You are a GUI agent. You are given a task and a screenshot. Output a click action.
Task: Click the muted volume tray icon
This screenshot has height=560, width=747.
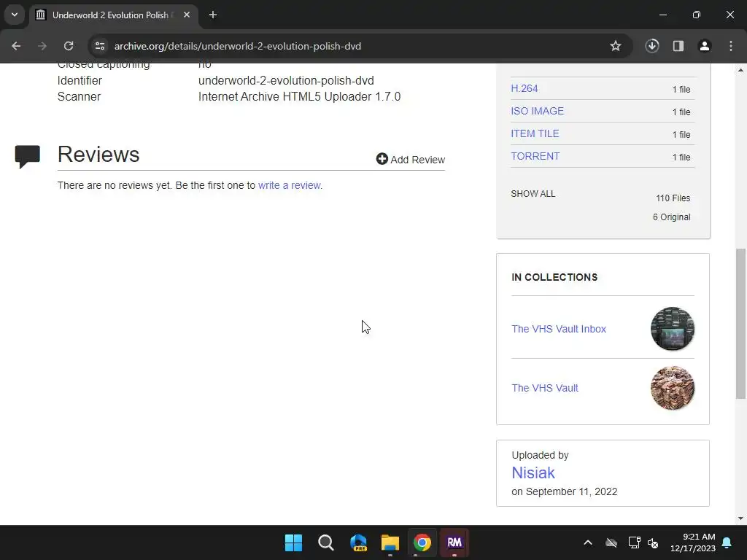(x=653, y=542)
